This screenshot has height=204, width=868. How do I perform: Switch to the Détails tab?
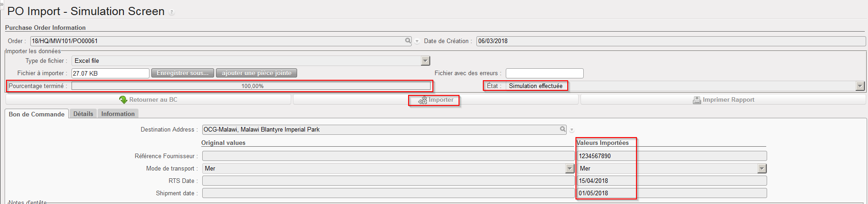pyautogui.click(x=83, y=114)
